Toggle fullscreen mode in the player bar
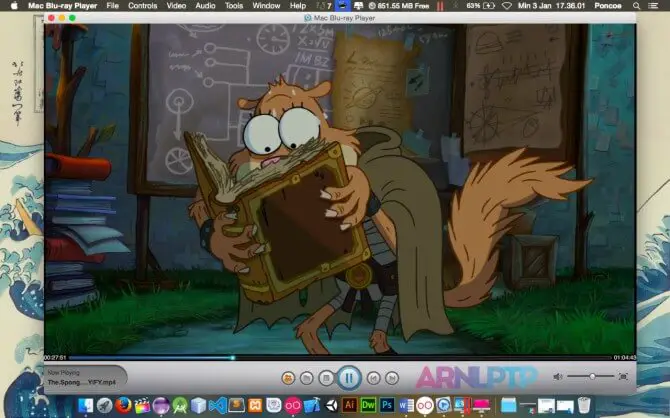Image resolution: width=670 pixels, height=418 pixels. coord(623,376)
